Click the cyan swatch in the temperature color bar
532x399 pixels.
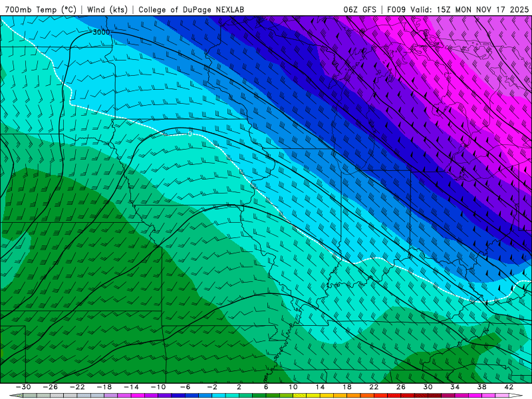[219, 395]
